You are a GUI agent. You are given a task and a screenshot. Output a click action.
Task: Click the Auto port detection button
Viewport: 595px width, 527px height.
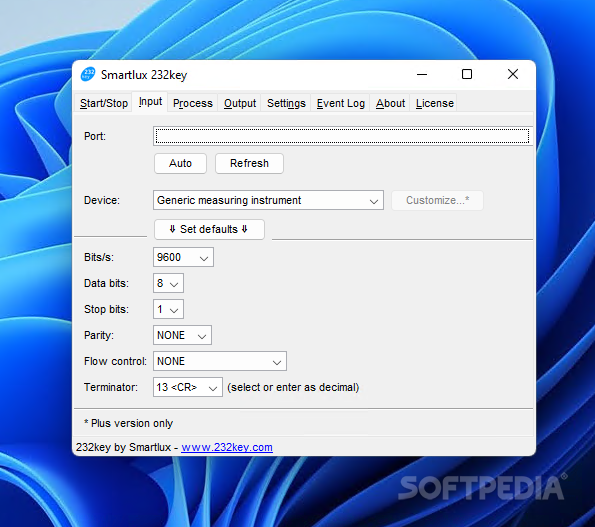180,164
